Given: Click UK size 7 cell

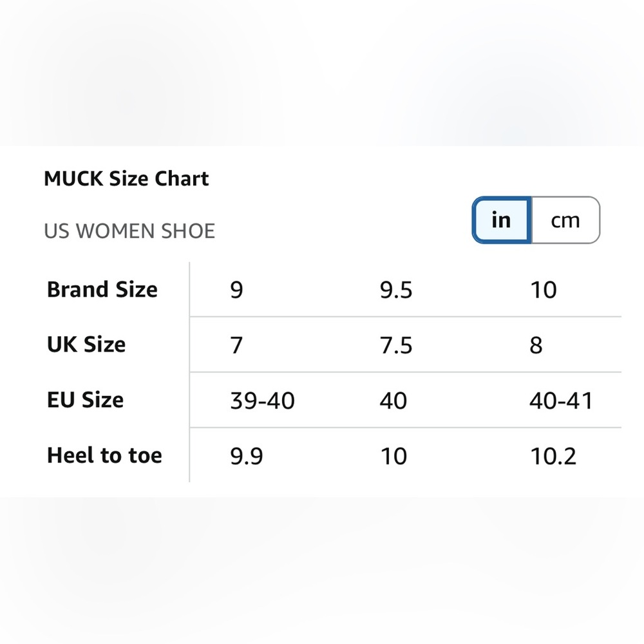Looking at the screenshot, I should [236, 345].
